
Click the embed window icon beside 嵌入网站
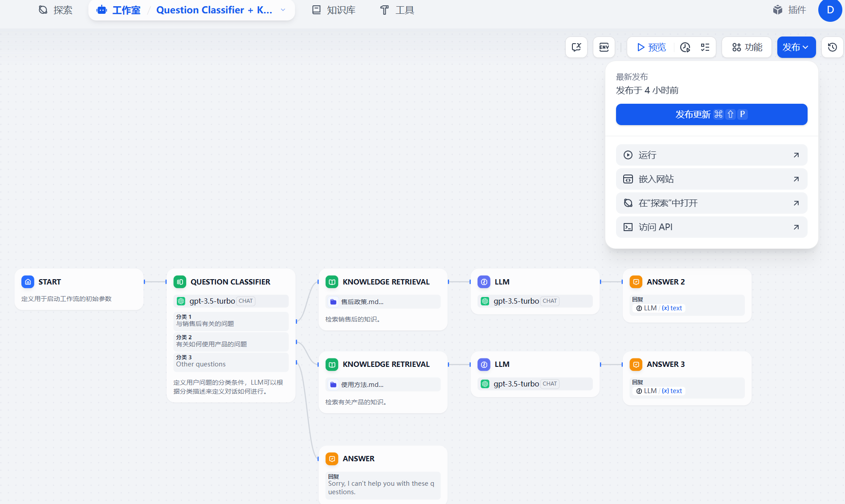(628, 179)
